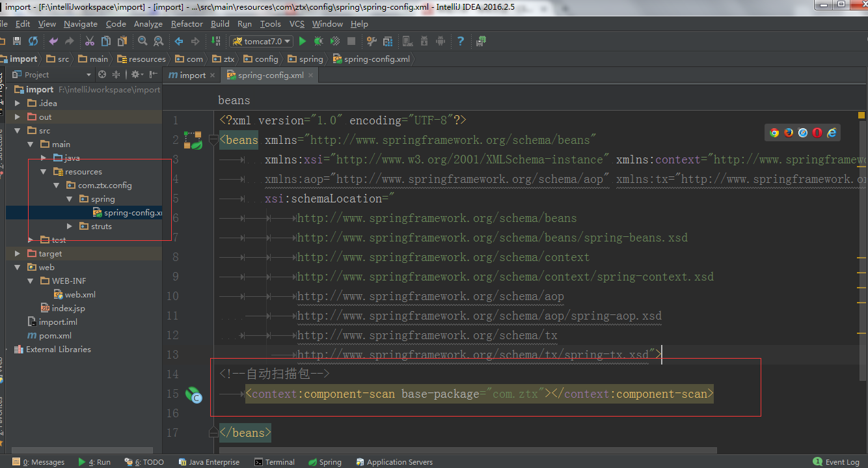Open the Terminal tool window

[x=275, y=462]
